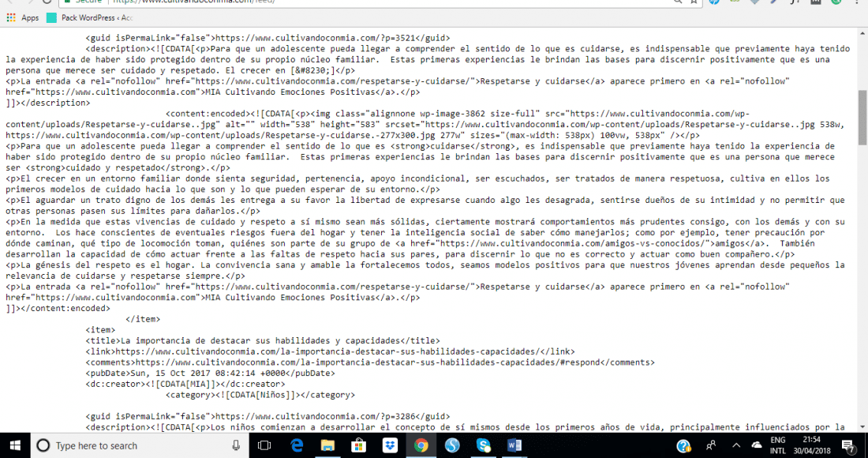This screenshot has height=458, width=868.
Task: Click the closing </item> tag
Action: (143, 320)
